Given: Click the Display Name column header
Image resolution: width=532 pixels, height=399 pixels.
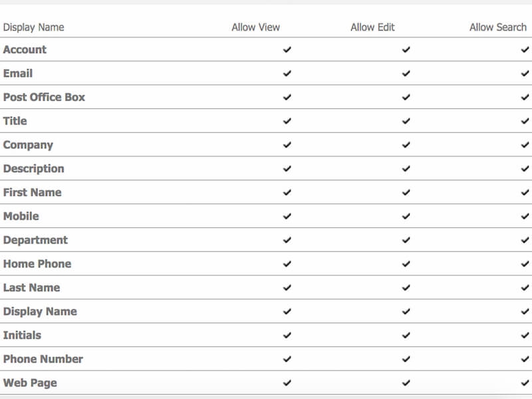Looking at the screenshot, I should point(34,27).
